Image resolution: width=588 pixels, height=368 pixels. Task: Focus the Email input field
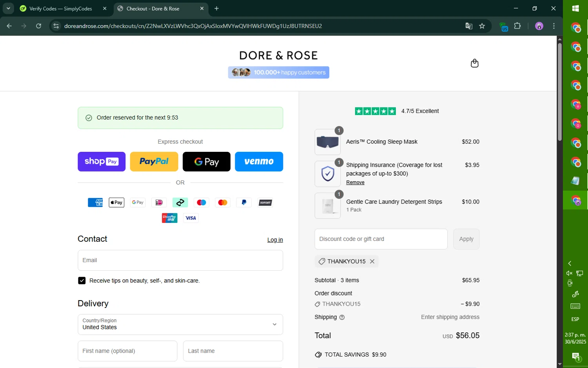(180, 260)
